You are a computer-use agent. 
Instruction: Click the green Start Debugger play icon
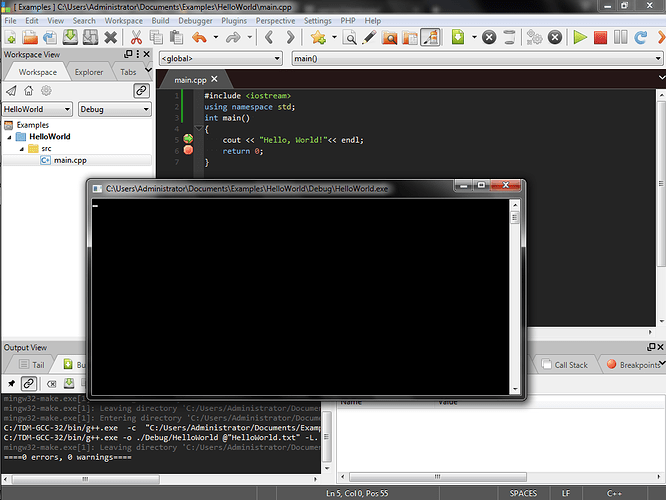pos(579,38)
